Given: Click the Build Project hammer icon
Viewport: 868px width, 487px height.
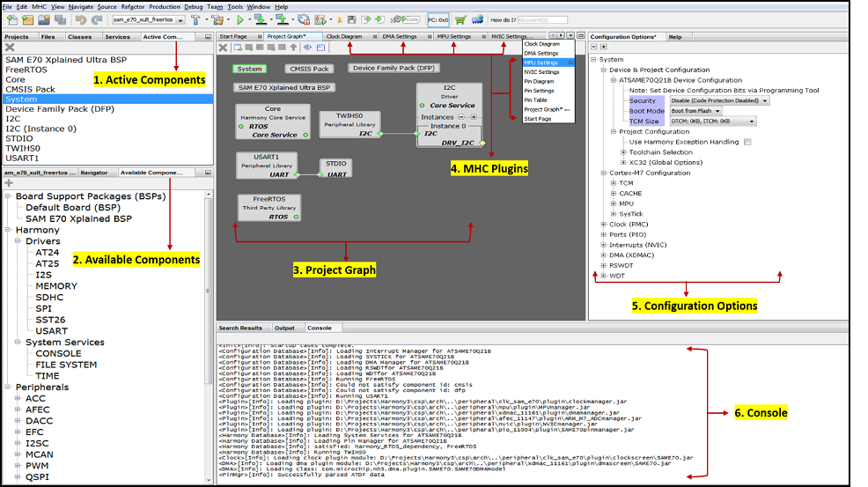Looking at the screenshot, I should (x=195, y=20).
